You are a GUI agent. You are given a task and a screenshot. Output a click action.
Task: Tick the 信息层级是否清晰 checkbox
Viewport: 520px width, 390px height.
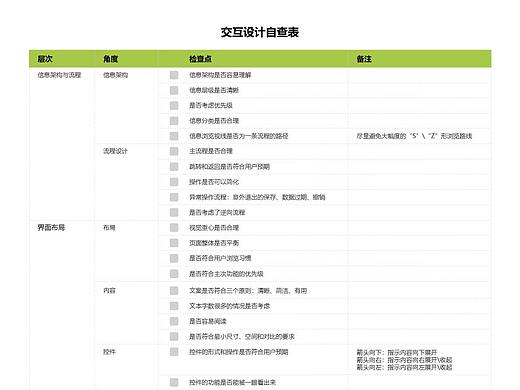pyautogui.click(x=174, y=90)
